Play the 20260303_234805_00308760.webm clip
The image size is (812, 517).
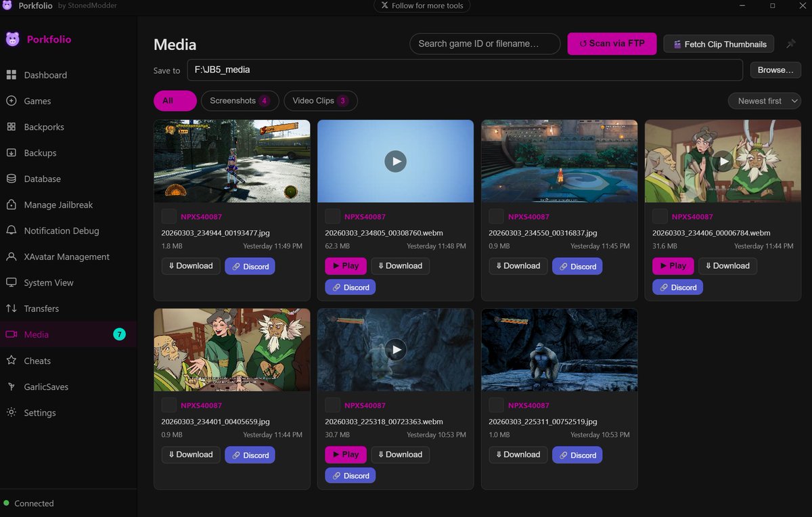coord(346,266)
